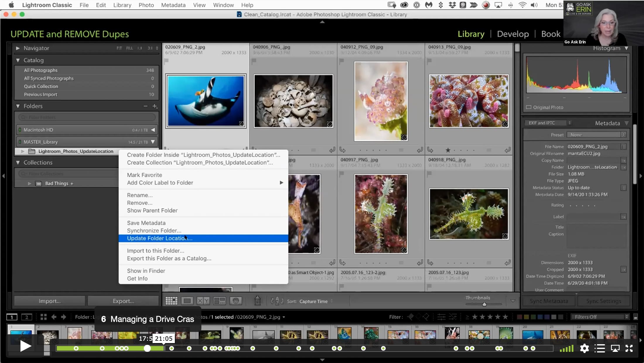Toggle the flag on 020609_PNG_2.jpg

click(166, 61)
